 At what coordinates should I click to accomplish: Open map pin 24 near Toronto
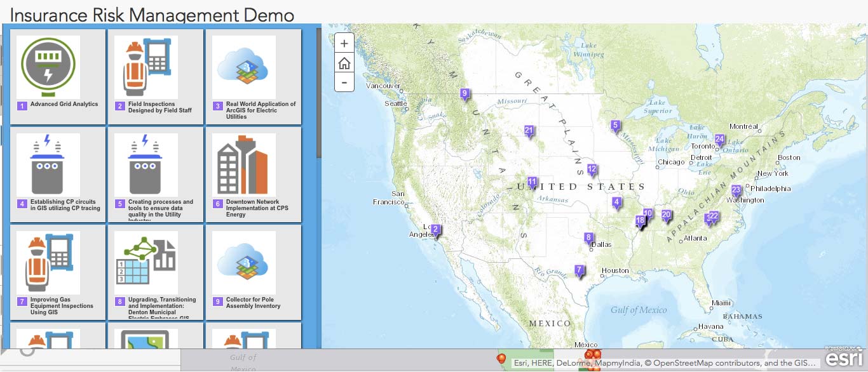719,140
